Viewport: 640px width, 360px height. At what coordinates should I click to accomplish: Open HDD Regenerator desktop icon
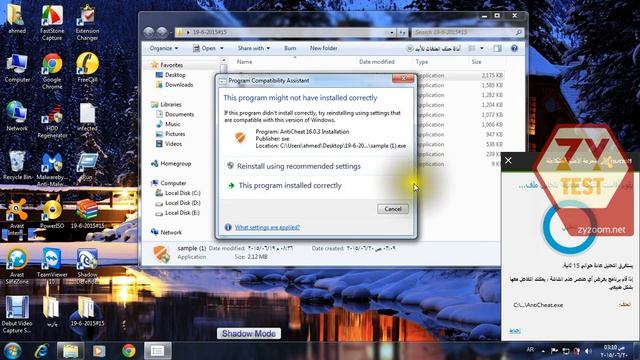point(52,120)
